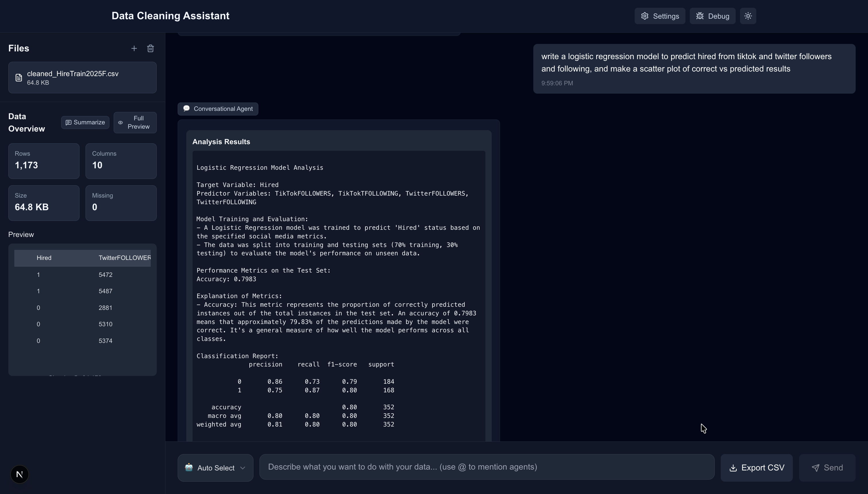This screenshot has width=868, height=494.
Task: Open Full Preview of data
Action: coord(135,122)
